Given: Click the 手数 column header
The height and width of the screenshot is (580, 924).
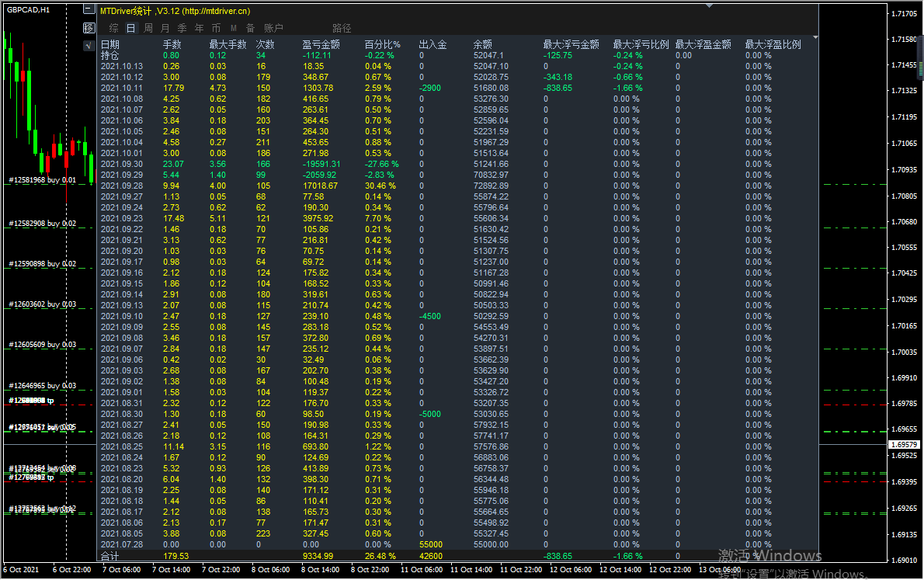Looking at the screenshot, I should (172, 44).
